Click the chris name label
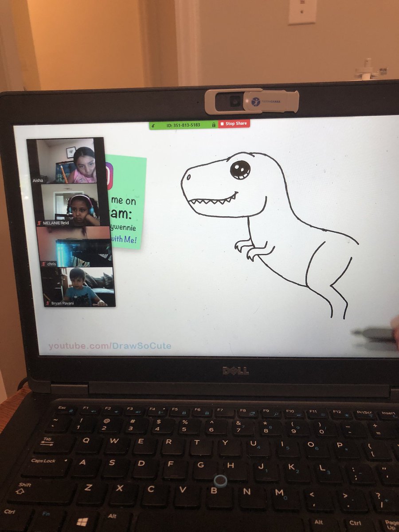 tap(51, 263)
